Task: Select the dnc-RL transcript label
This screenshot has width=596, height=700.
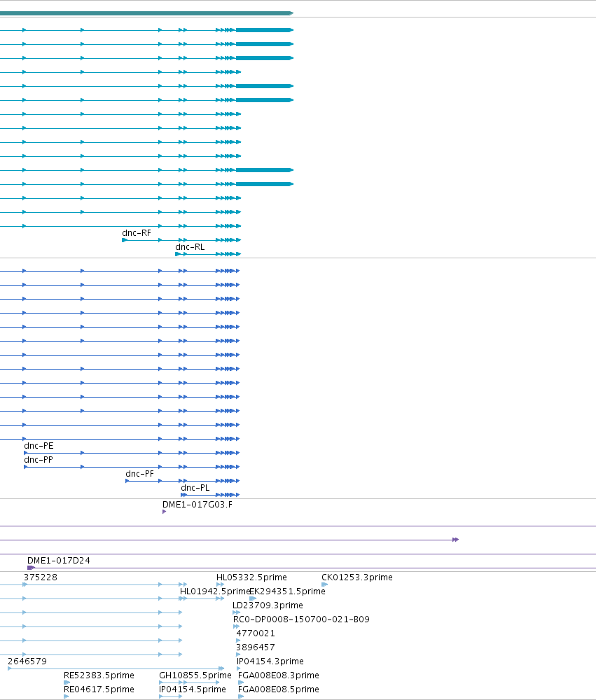Action: [189, 247]
